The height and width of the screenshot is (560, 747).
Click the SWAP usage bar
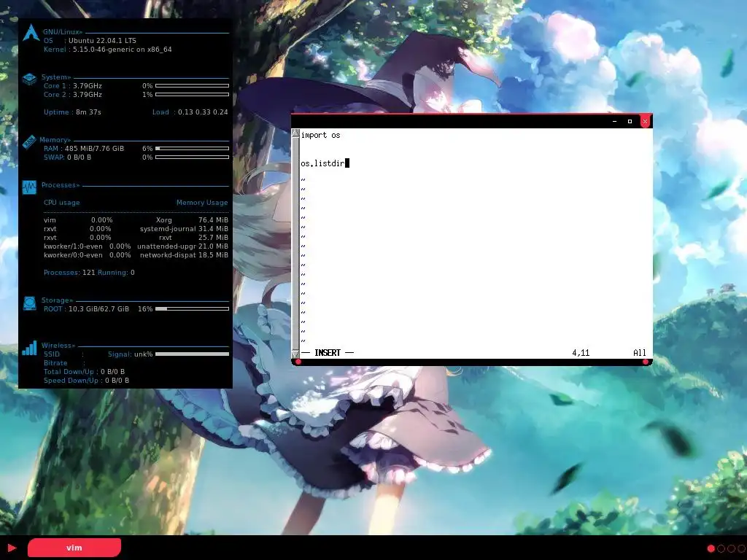(192, 157)
